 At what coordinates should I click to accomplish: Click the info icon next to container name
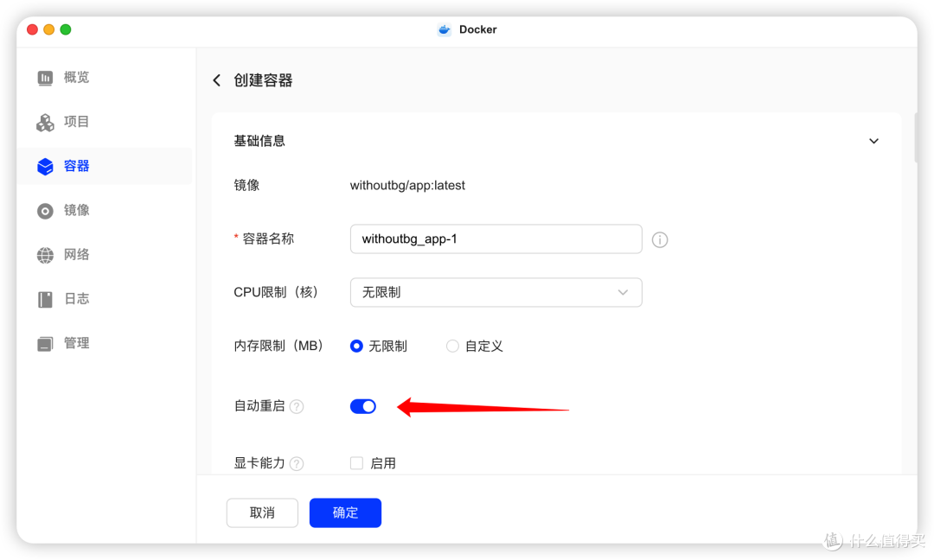tap(659, 240)
